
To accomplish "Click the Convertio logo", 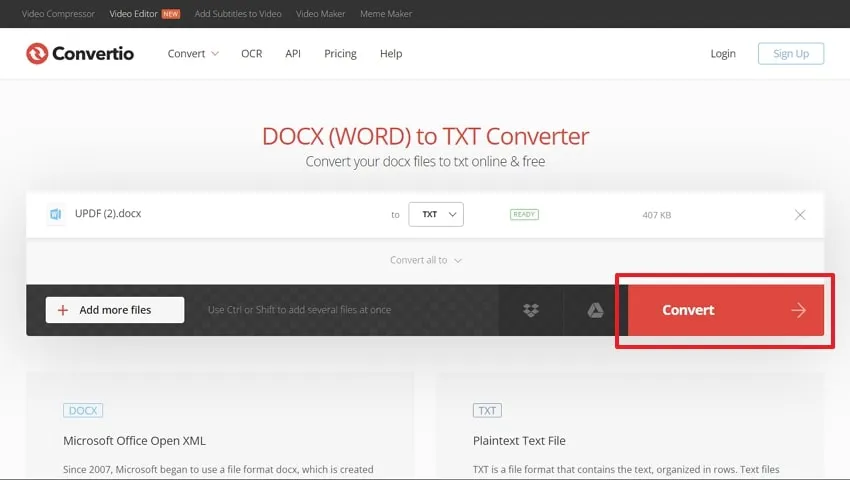I will tap(80, 53).
